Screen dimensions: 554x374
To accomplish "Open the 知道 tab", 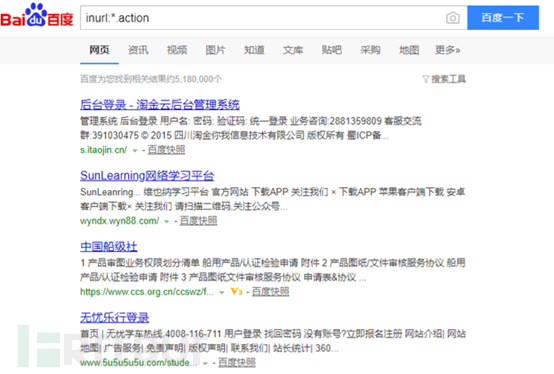I will pos(254,50).
